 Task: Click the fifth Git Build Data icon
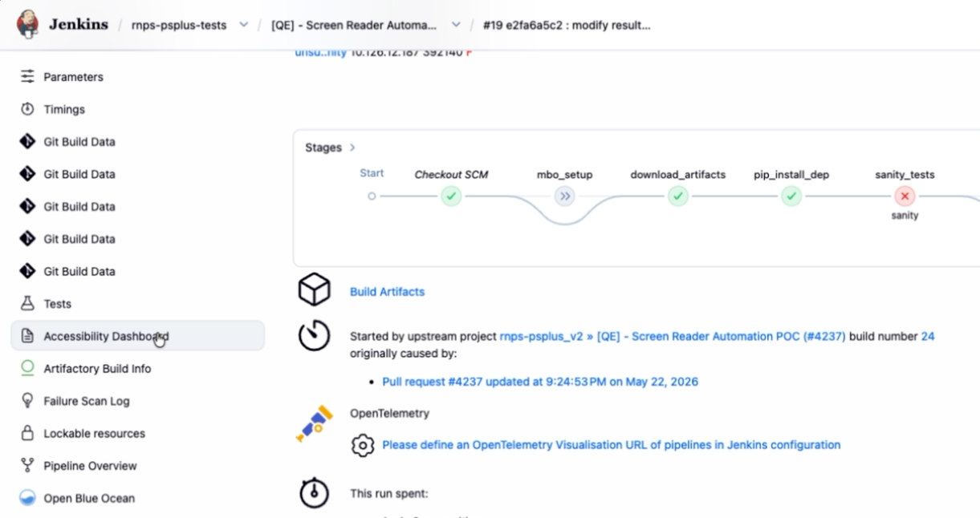tap(27, 271)
